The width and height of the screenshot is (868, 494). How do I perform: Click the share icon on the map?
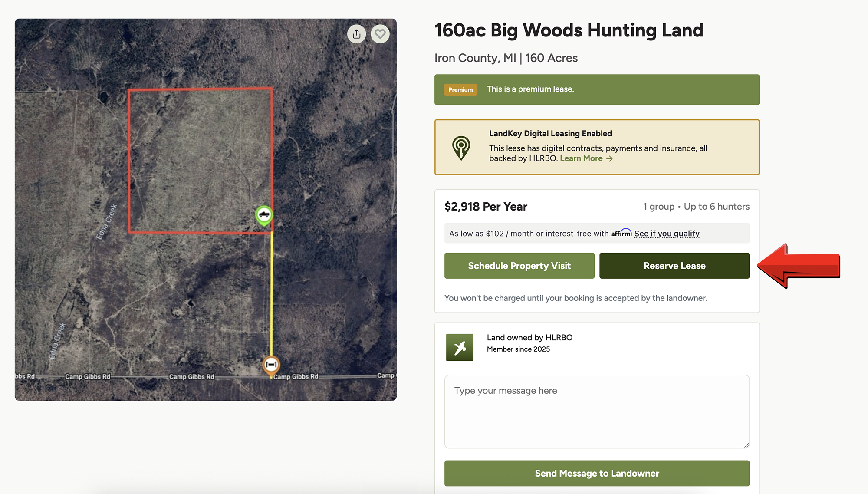click(x=356, y=34)
